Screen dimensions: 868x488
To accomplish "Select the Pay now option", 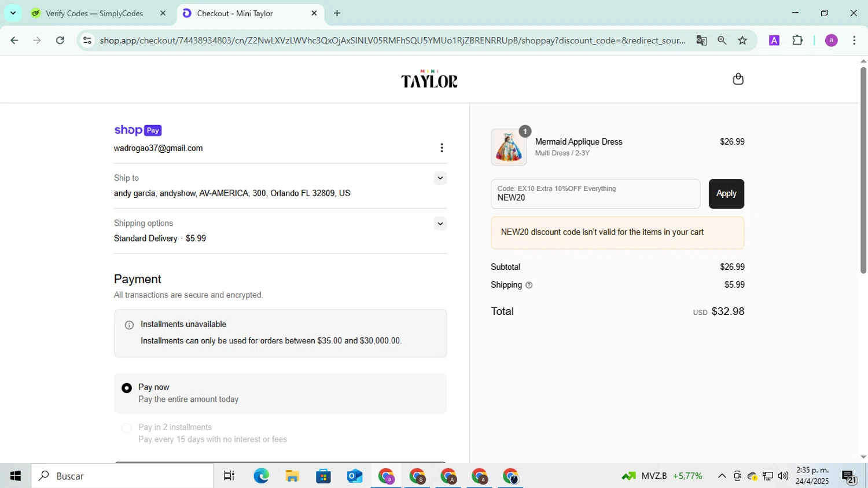I will [127, 388].
